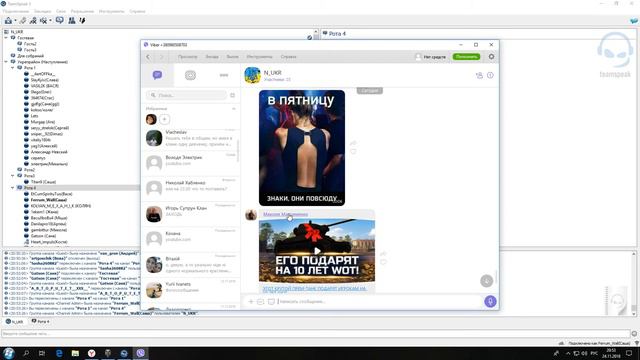Open Николай Хабленко conversation
The image size is (640, 360).
(190, 188)
